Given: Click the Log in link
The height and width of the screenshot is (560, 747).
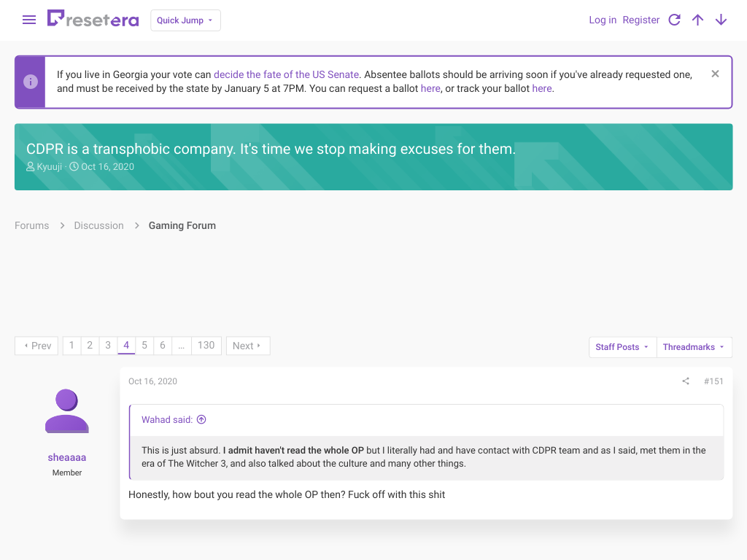Looking at the screenshot, I should pos(602,20).
